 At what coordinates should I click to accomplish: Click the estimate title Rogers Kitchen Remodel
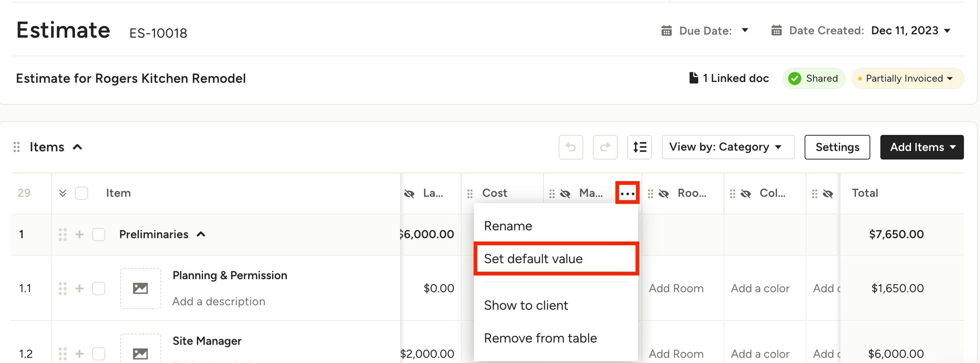coord(131,78)
